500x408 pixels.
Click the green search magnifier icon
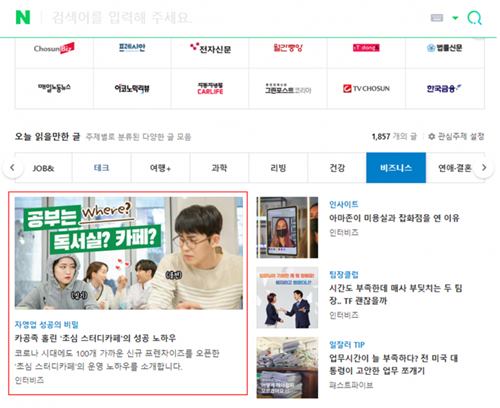tap(474, 18)
